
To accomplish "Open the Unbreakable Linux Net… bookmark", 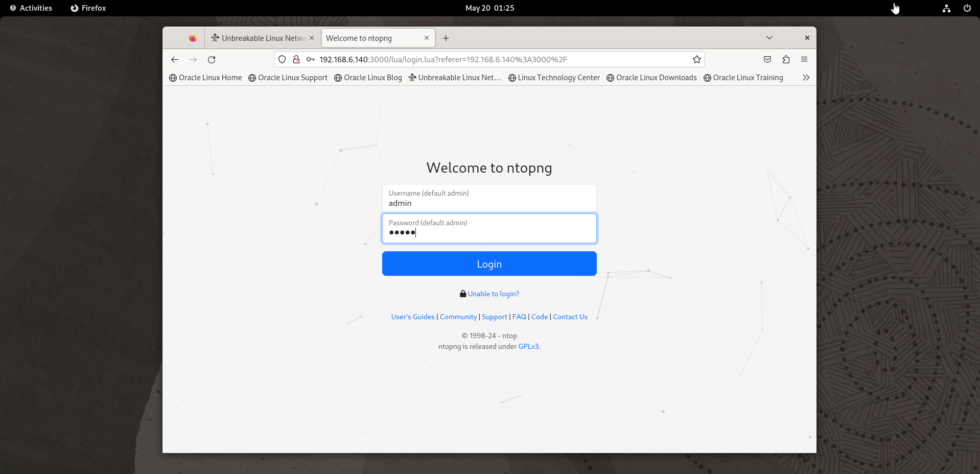I will [455, 78].
